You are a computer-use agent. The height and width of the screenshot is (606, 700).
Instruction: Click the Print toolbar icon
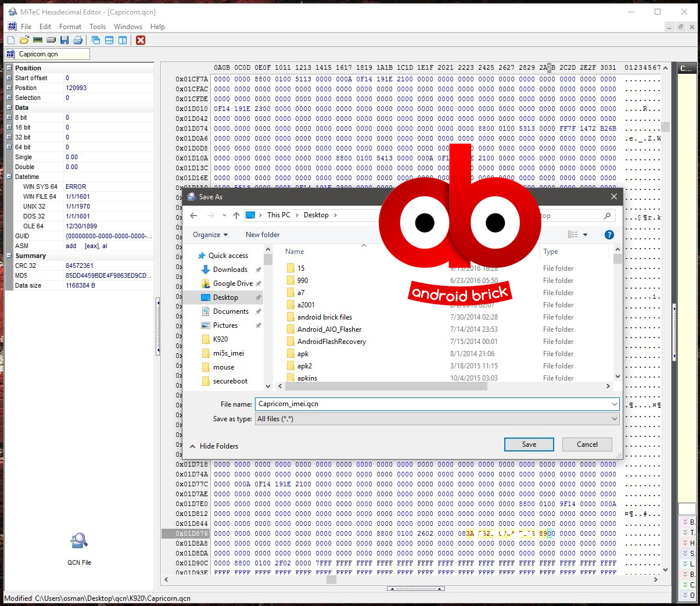point(78,40)
